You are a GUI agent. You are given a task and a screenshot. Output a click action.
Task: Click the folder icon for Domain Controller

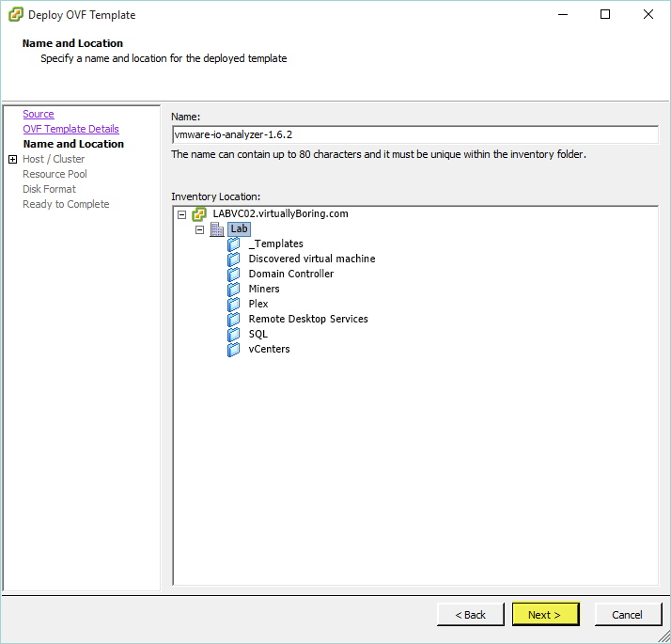pos(234,274)
